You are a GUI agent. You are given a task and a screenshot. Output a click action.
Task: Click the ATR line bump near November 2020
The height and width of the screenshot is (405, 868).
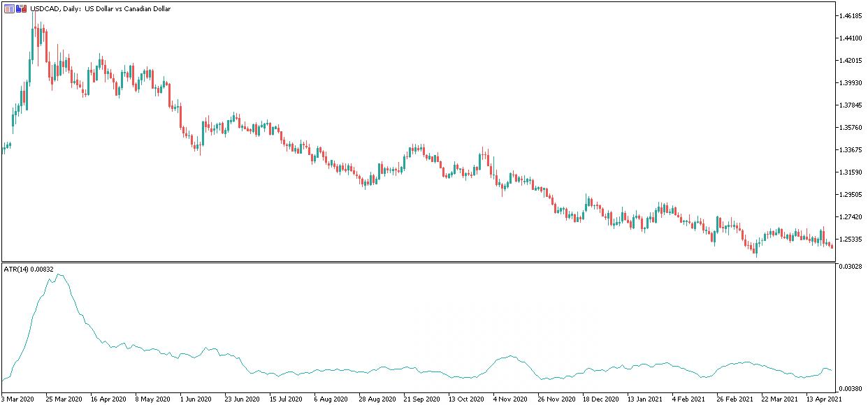(x=511, y=357)
